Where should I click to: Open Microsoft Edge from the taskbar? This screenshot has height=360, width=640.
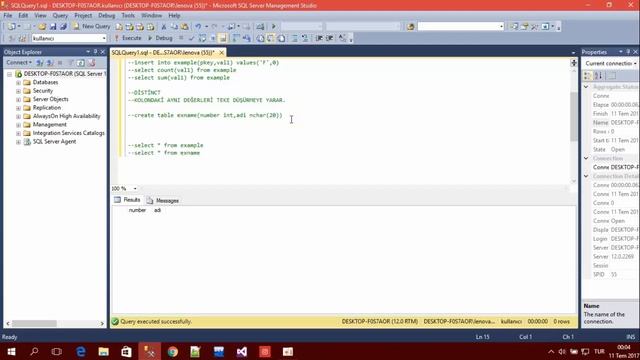click(81, 351)
